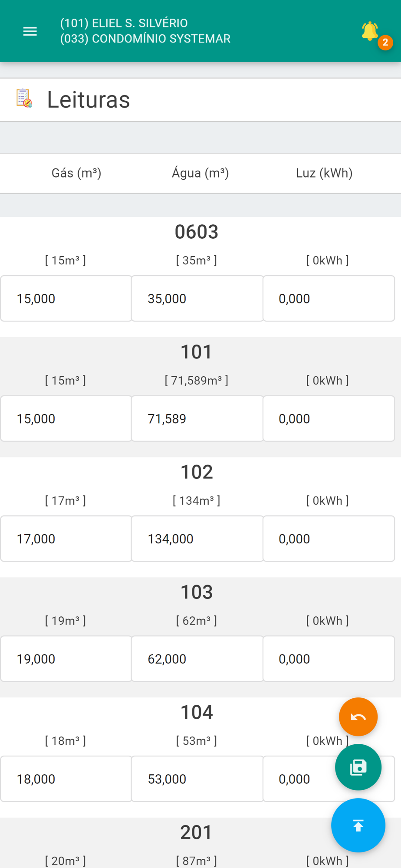Open the notifications bell icon

pos(370,31)
